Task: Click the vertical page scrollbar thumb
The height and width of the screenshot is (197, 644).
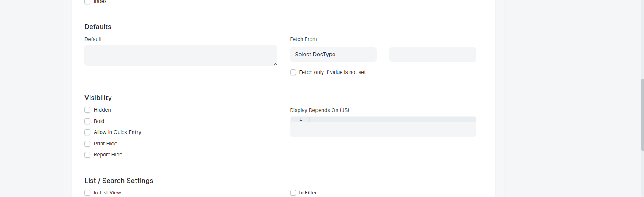Action: 642,115
